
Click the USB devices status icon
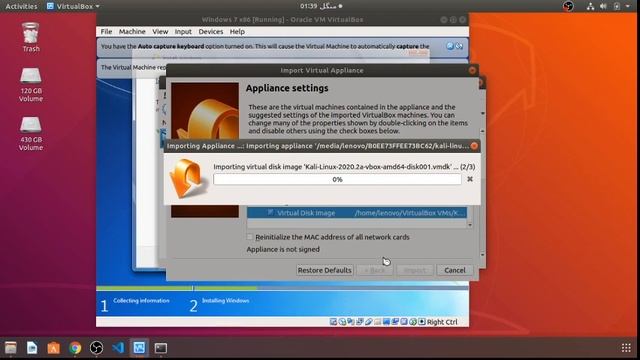(x=369, y=322)
